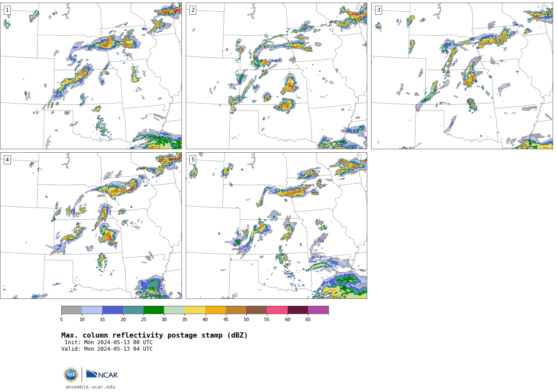Click the member number 3 label box

point(378,10)
